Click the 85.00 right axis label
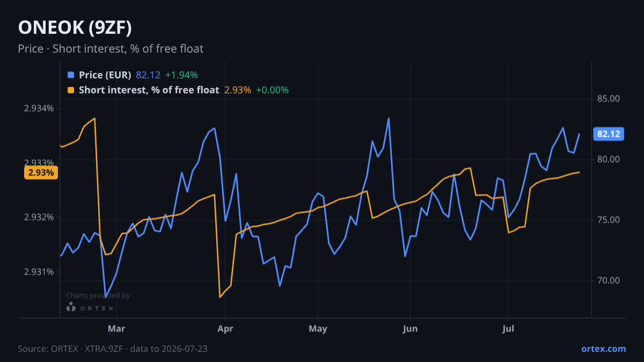The width and height of the screenshot is (644, 362). [x=609, y=99]
